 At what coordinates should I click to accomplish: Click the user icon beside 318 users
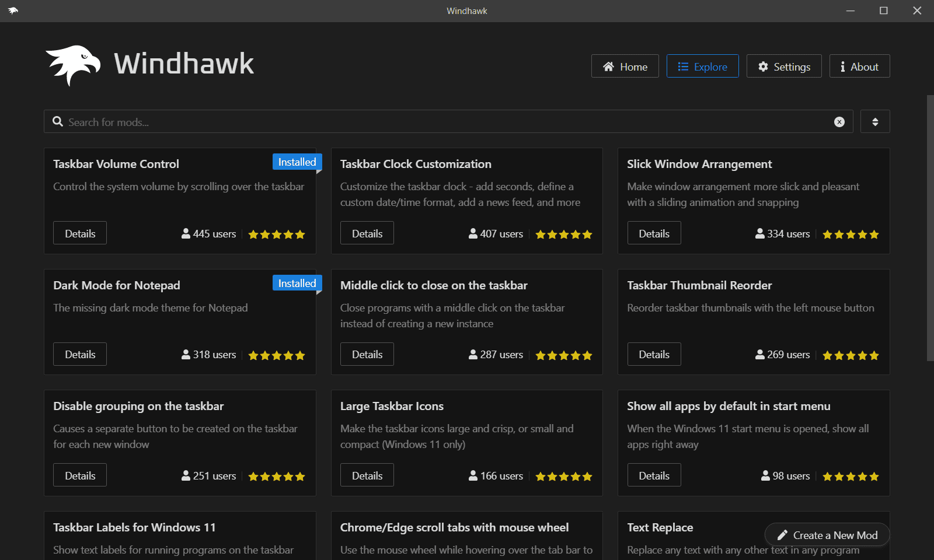pyautogui.click(x=186, y=354)
